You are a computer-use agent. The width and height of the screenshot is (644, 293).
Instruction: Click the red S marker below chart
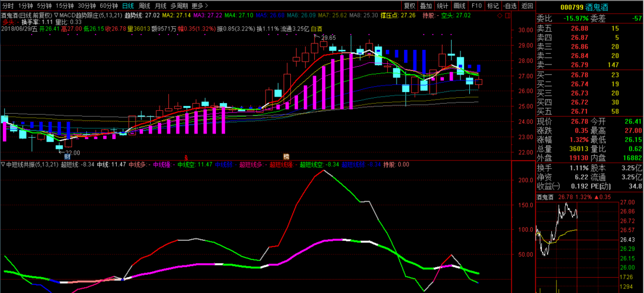(186, 157)
